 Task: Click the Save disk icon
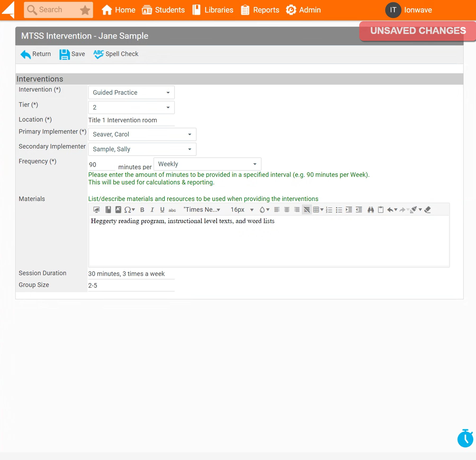coord(64,54)
